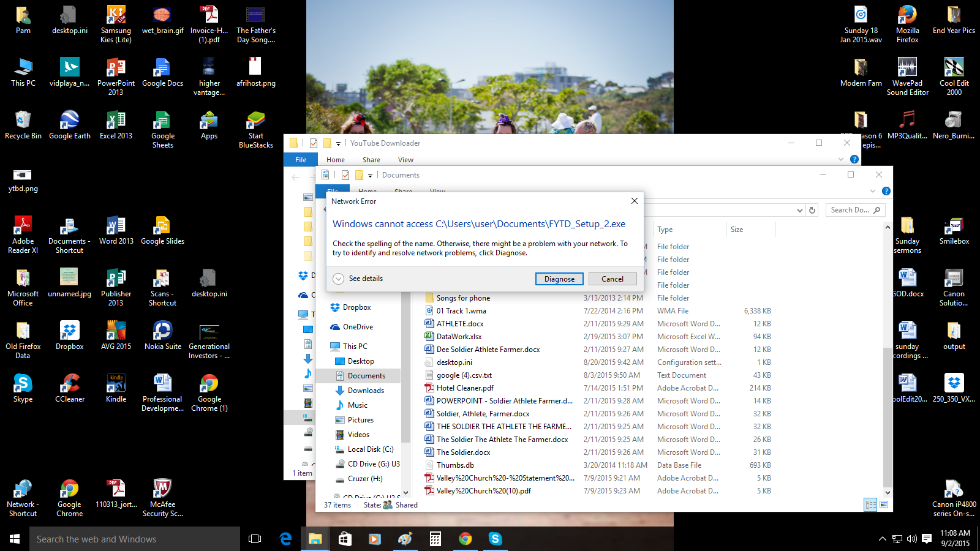Open the Windows Start menu
Viewport: 980px width, 551px height.
[15, 539]
